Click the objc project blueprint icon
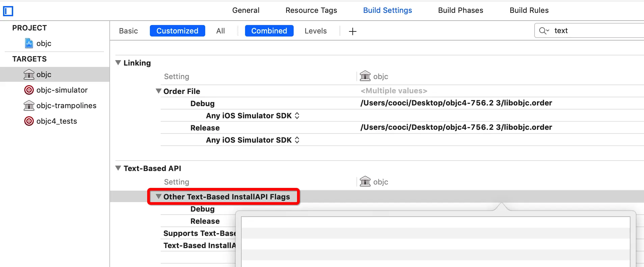 (x=29, y=43)
